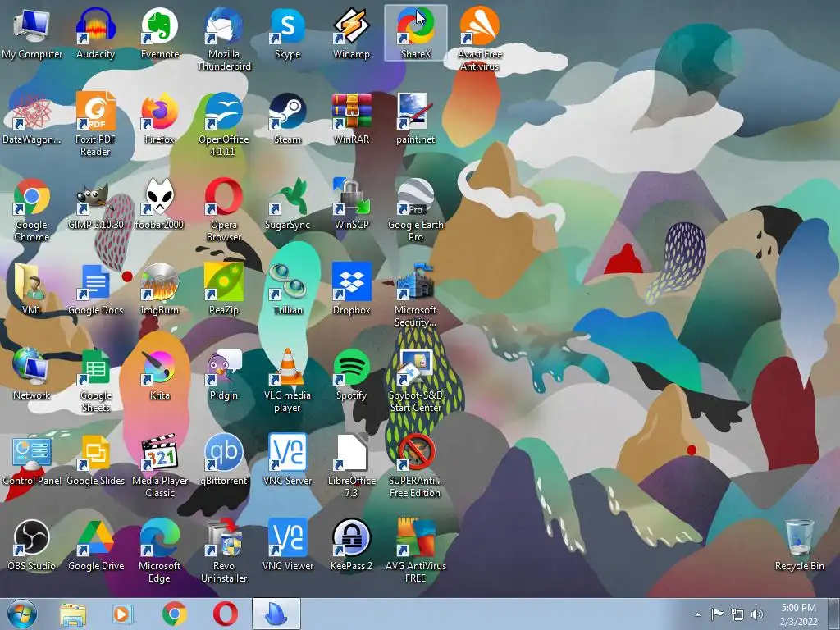
Task: Select the ShareX desktop icon
Action: [x=416, y=33]
